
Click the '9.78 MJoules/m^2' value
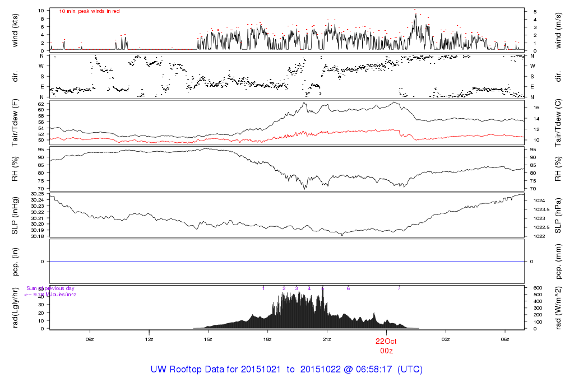[x=55, y=295]
